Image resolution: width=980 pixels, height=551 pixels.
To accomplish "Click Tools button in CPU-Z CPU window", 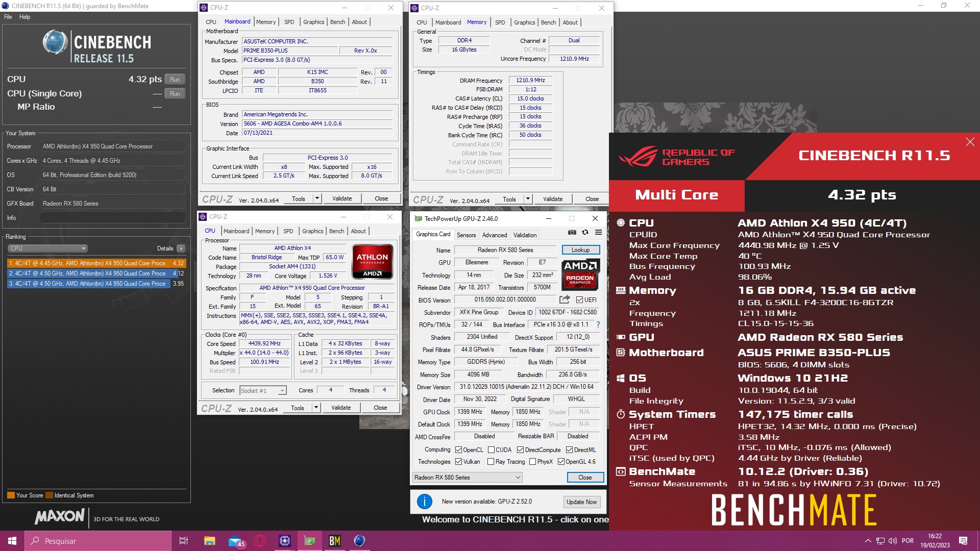I will (298, 408).
